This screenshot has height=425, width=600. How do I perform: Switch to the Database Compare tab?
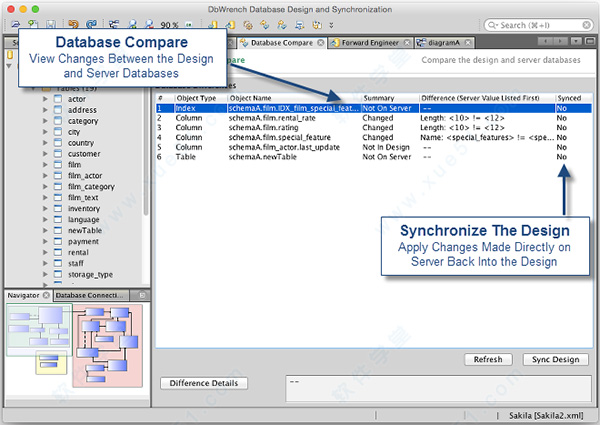coord(282,43)
